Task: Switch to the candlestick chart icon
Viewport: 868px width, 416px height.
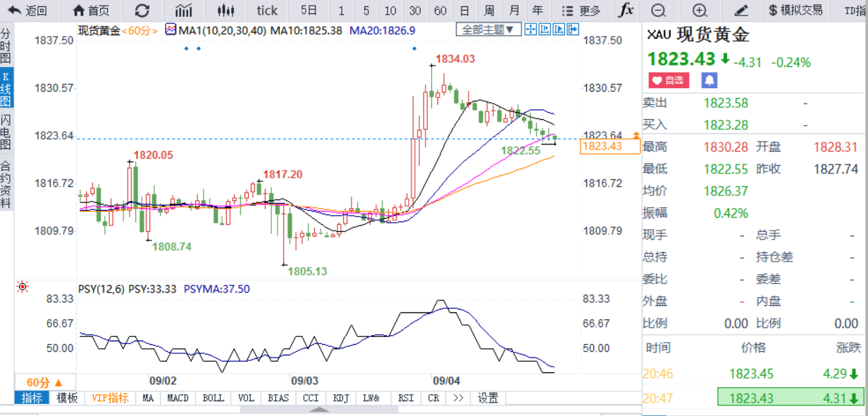Action: point(225,11)
